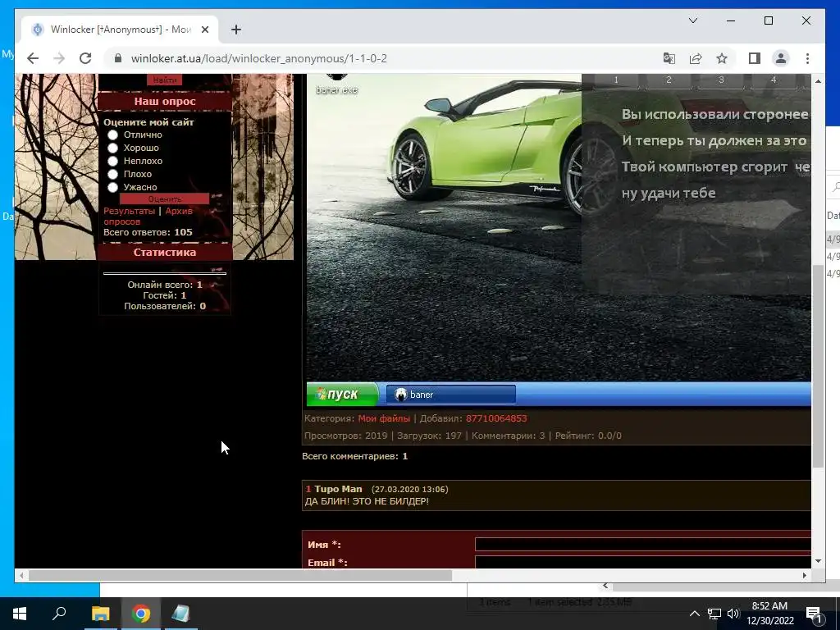Click page vertical scrollbar thumb
The width and height of the screenshot is (840, 630).
click(x=818, y=366)
